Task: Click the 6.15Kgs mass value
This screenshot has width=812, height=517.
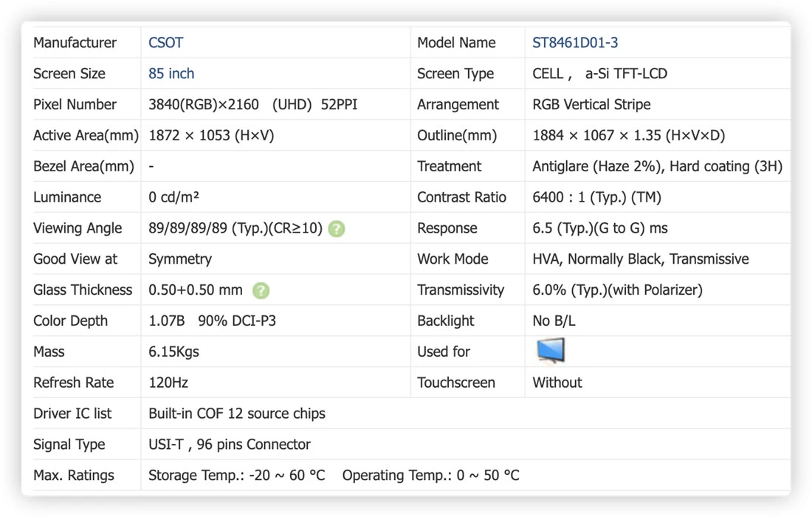Action: point(174,352)
